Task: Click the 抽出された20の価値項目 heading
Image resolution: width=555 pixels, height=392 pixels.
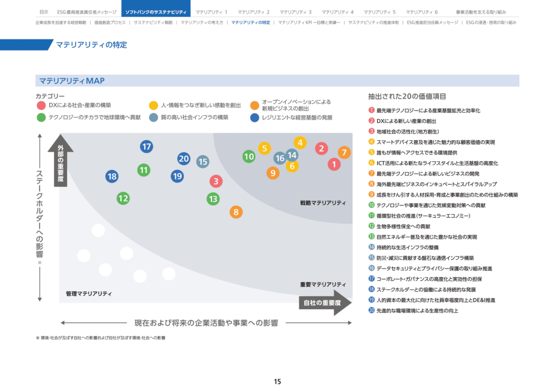Action: pos(407,96)
